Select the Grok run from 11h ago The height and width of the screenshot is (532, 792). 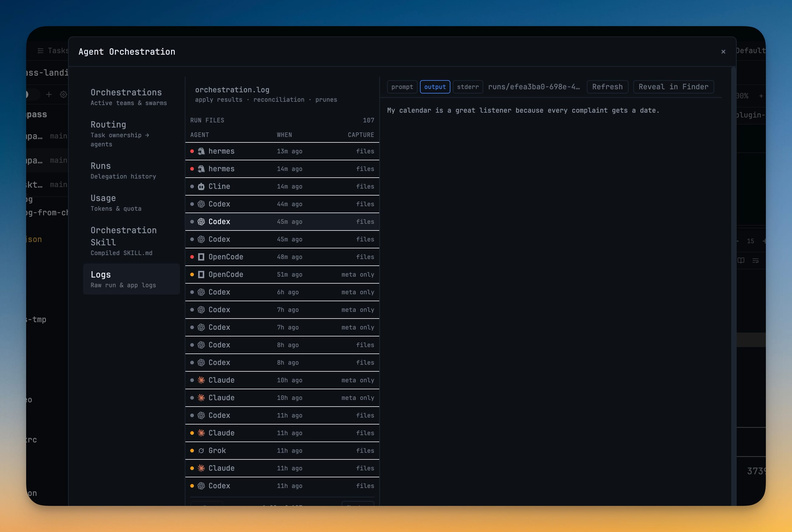[x=282, y=451]
